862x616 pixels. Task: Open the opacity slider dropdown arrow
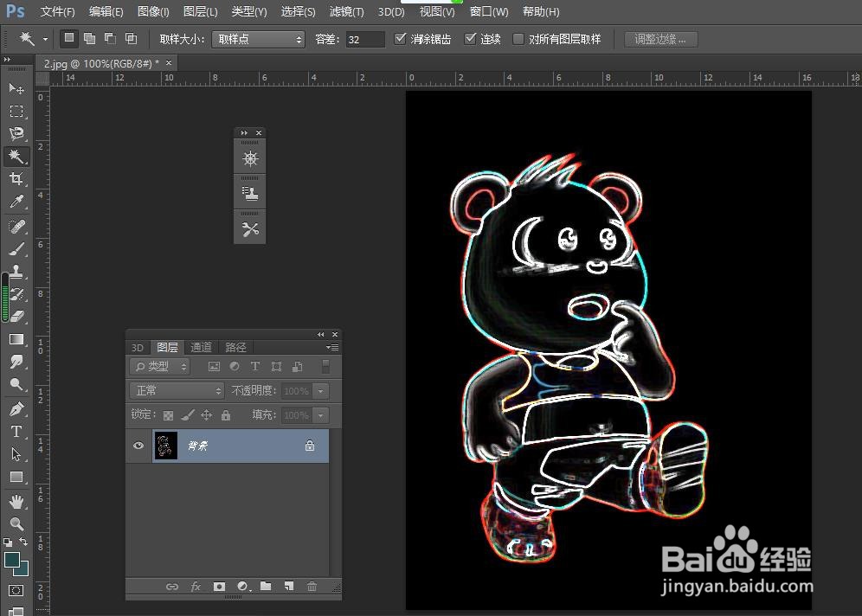click(320, 391)
